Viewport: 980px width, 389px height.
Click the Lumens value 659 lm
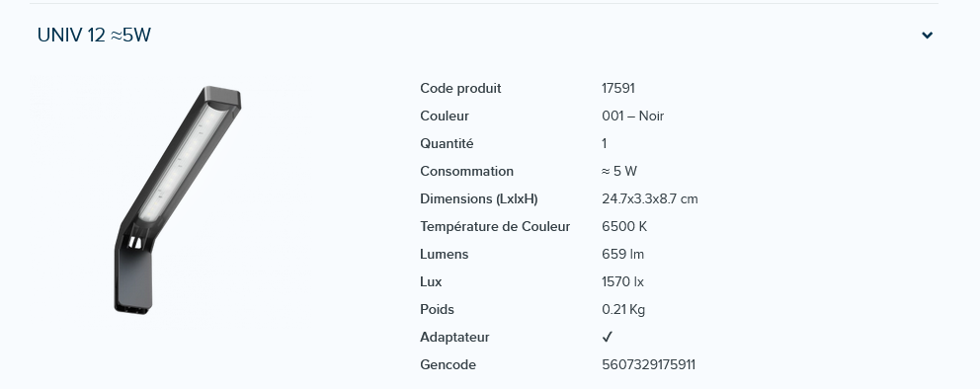[622, 254]
